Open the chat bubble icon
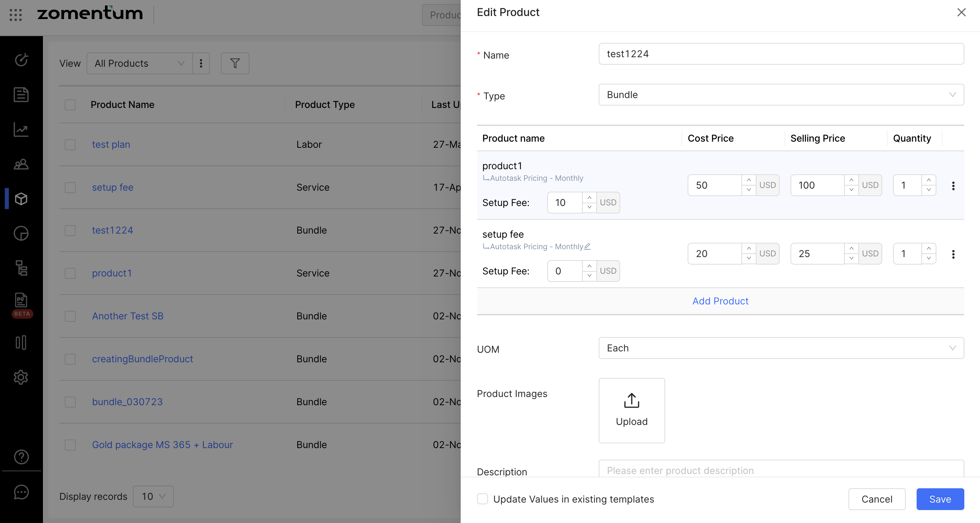This screenshot has width=980, height=523. pos(21,492)
